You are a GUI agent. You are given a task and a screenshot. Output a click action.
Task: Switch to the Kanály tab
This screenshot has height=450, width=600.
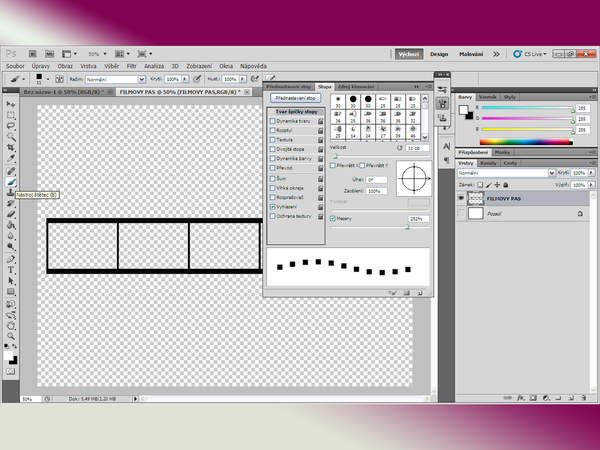click(x=489, y=162)
